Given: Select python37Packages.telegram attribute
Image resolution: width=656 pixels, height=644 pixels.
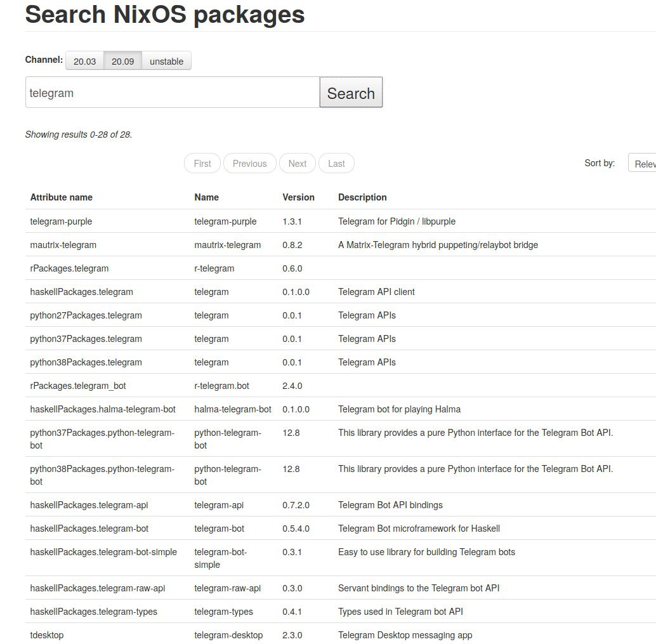Looking at the screenshot, I should [86, 339].
